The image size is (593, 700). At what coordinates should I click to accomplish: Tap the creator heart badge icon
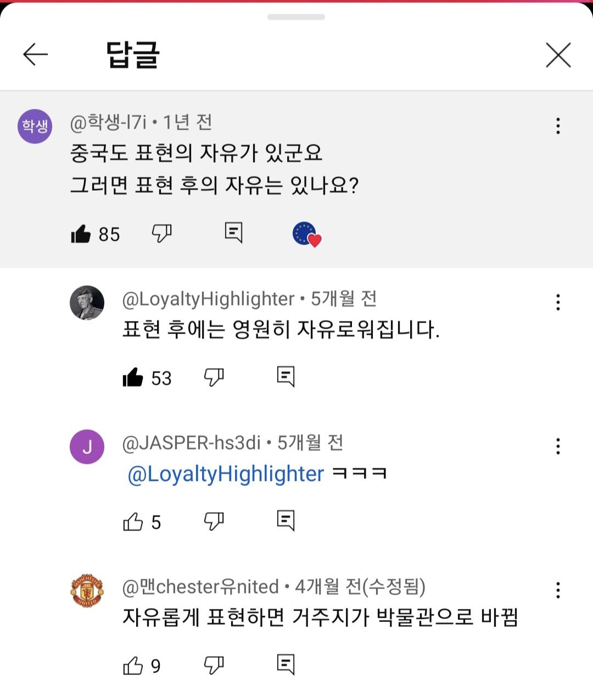coord(306,234)
